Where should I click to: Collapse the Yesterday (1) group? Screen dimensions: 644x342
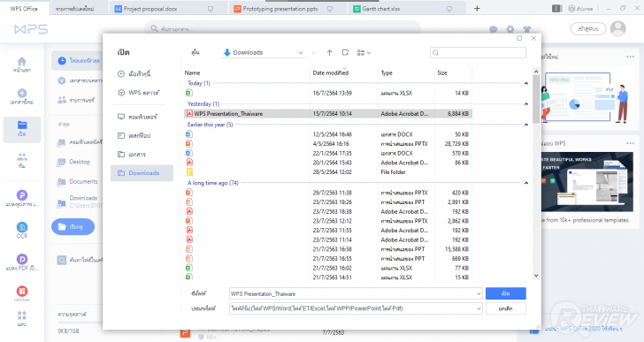tap(526, 104)
